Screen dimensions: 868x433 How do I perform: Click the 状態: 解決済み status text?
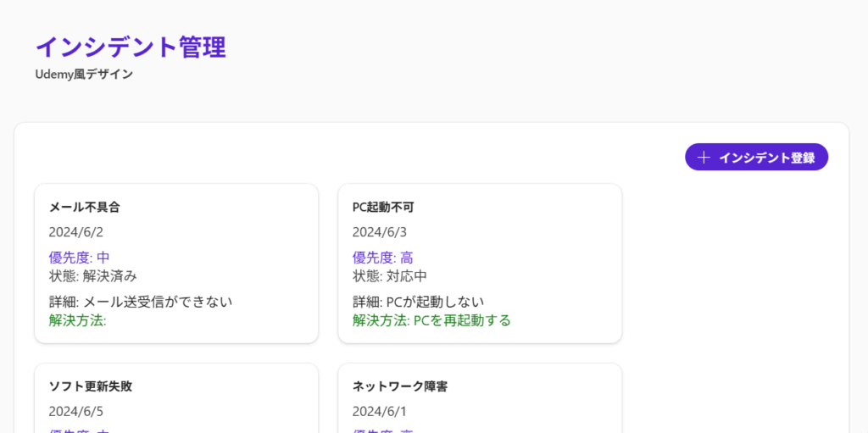tap(92, 275)
